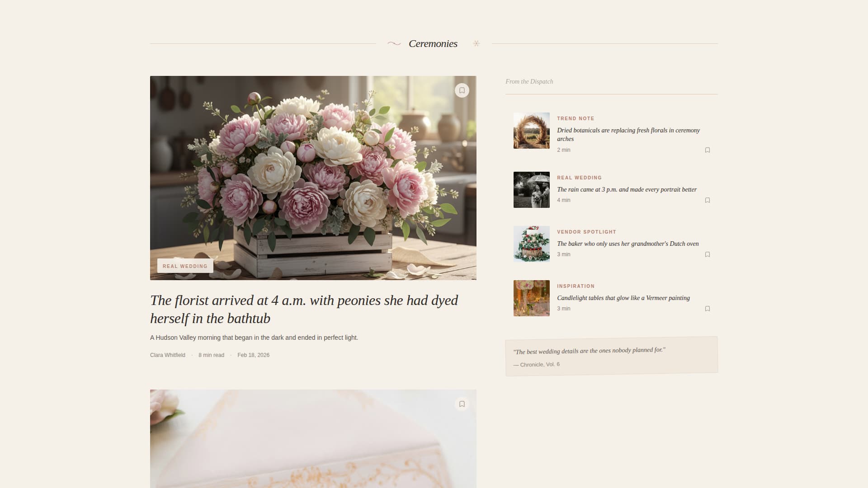This screenshot has width=868, height=488.
Task: Bookmark the second featured article with pink stationery
Action: point(462,404)
